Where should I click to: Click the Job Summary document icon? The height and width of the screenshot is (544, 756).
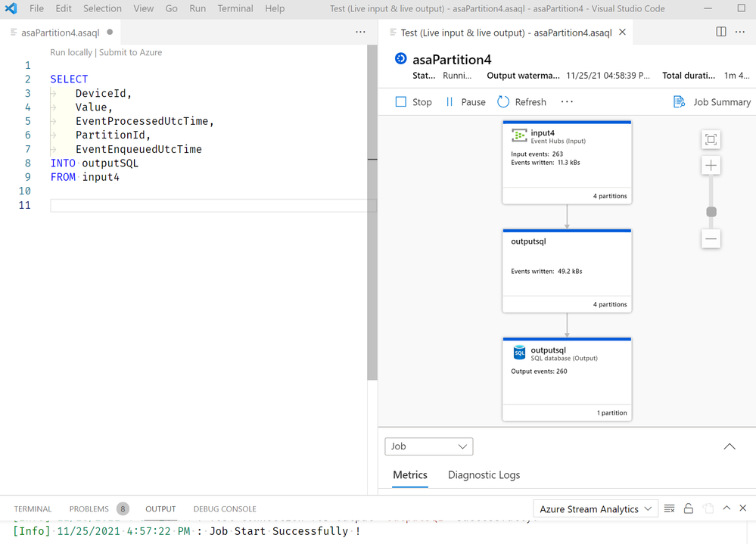[x=679, y=101]
